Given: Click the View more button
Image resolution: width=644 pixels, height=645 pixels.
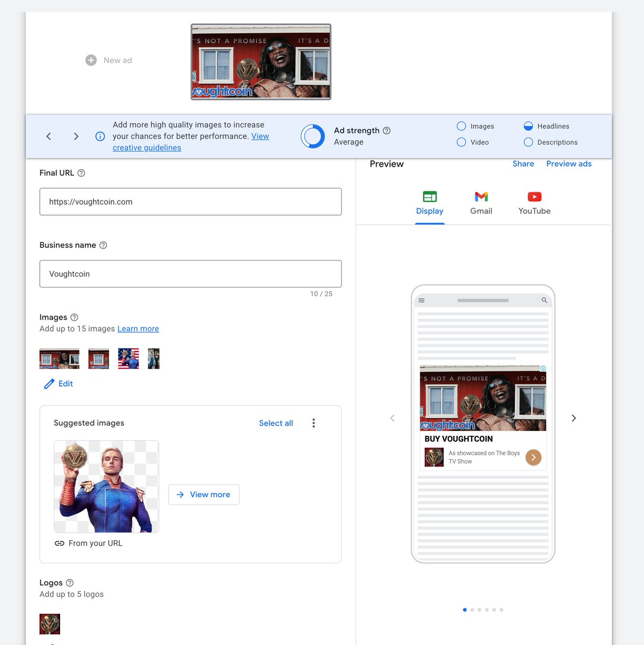Looking at the screenshot, I should pyautogui.click(x=204, y=494).
